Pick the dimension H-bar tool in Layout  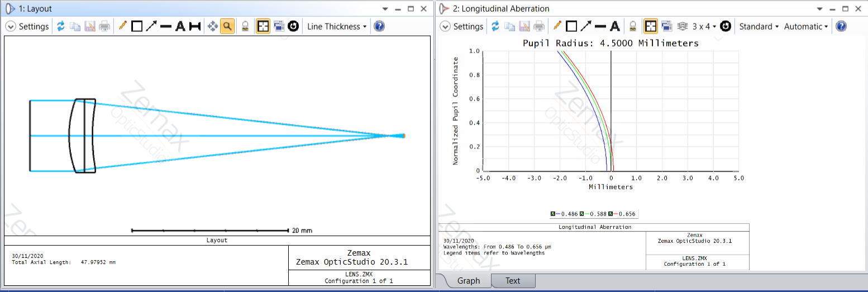195,26
